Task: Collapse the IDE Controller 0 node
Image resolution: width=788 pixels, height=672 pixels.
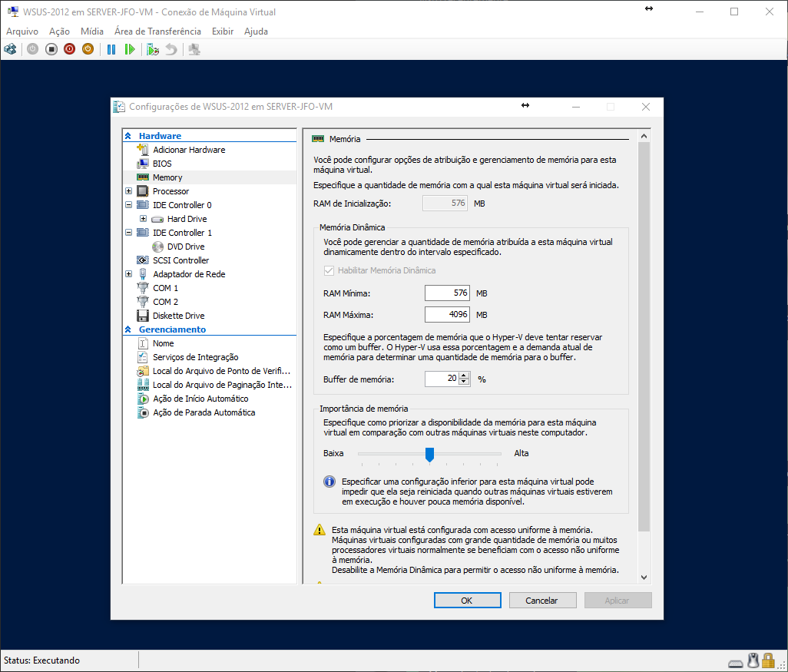Action: tap(129, 205)
